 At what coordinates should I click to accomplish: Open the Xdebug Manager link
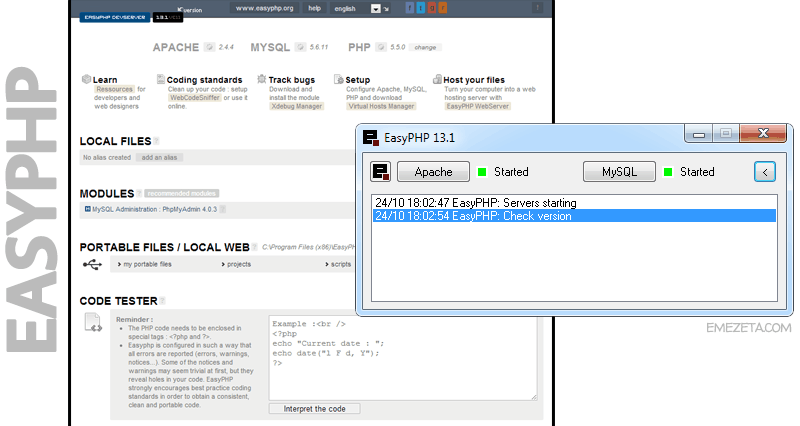click(296, 107)
